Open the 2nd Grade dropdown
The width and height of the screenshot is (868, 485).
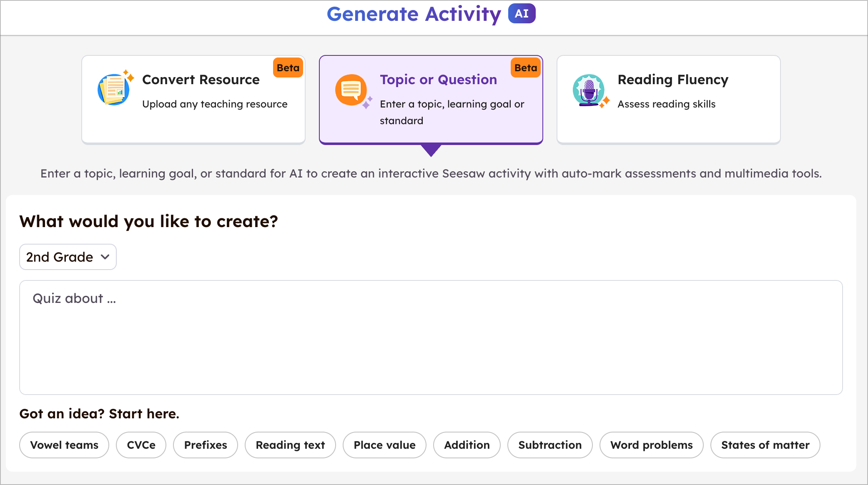click(68, 257)
